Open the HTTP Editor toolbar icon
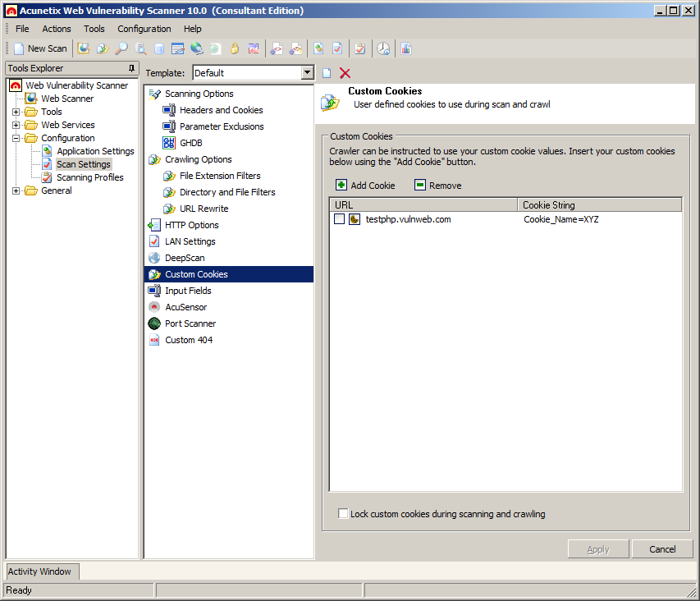 [x=178, y=48]
